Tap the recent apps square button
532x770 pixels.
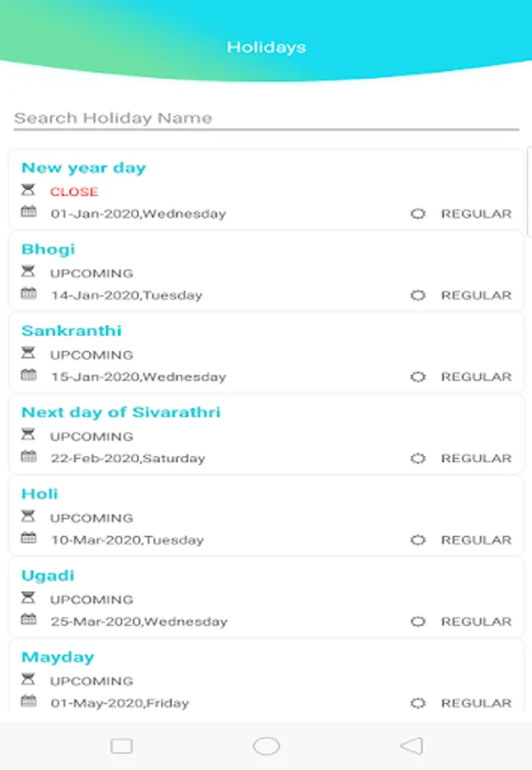[121, 746]
